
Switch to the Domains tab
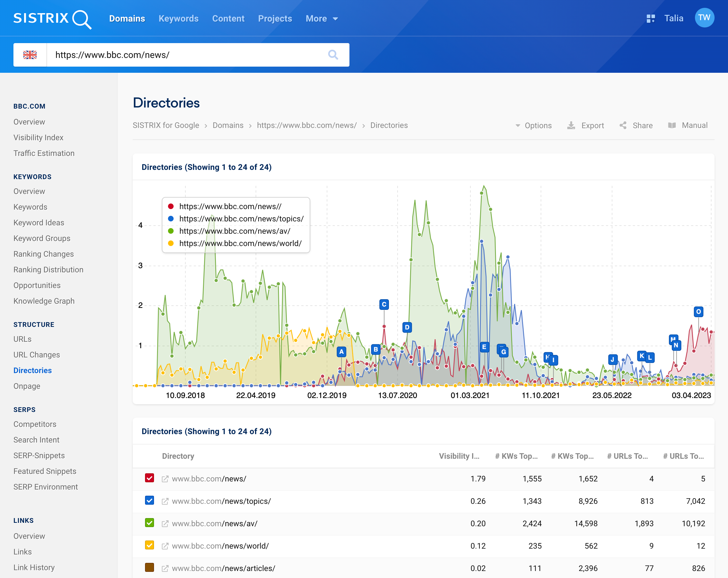pyautogui.click(x=127, y=18)
